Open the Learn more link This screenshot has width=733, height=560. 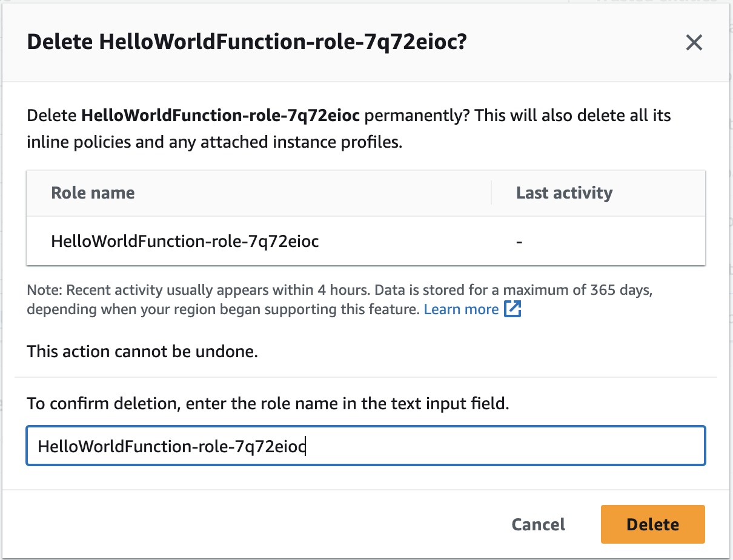[461, 309]
